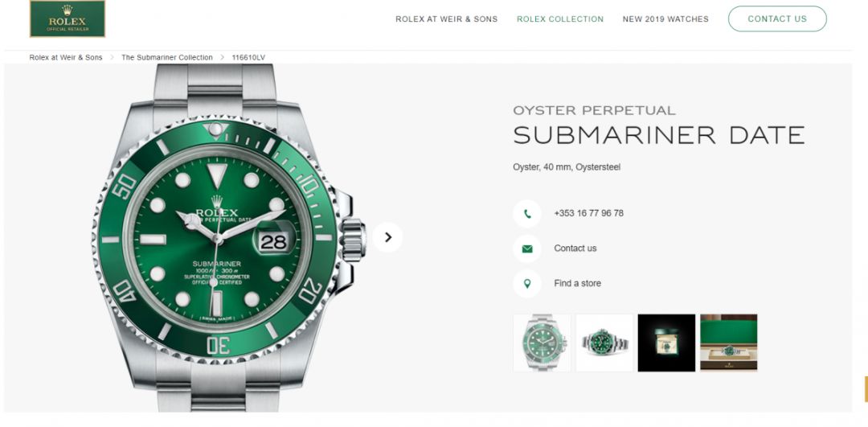Select the green presentation box thumbnail
The image size is (868, 427).
pos(728,343)
